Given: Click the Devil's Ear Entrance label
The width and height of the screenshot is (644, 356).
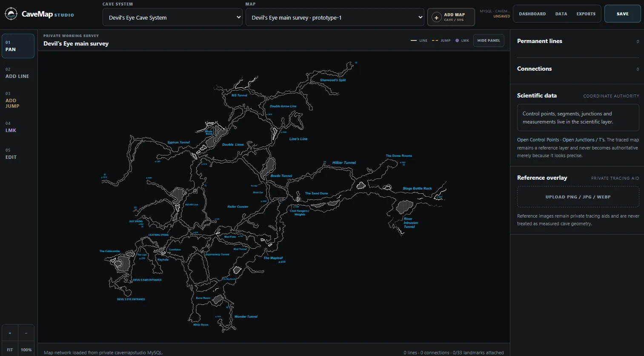Looking at the screenshot, I should (x=147, y=280).
